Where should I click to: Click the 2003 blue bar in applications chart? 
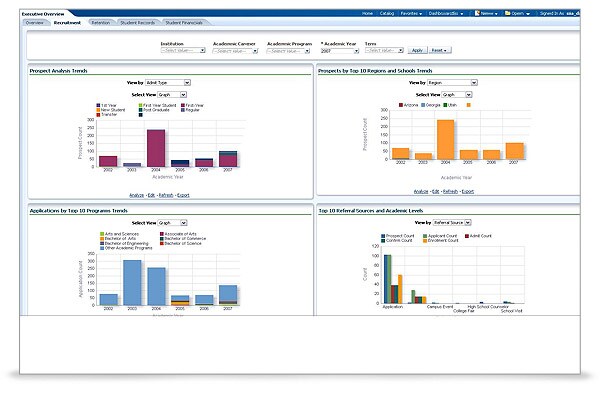point(132,282)
